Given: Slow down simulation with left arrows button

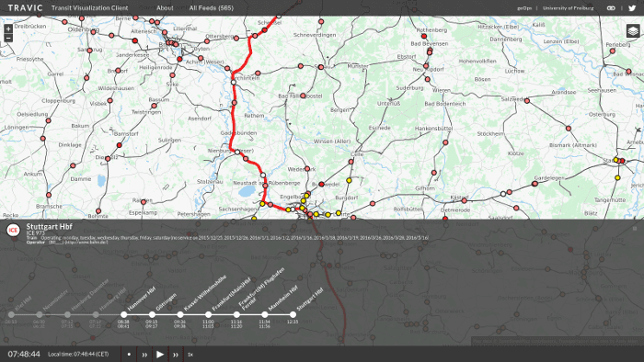Looking at the screenshot, I should (144, 355).
